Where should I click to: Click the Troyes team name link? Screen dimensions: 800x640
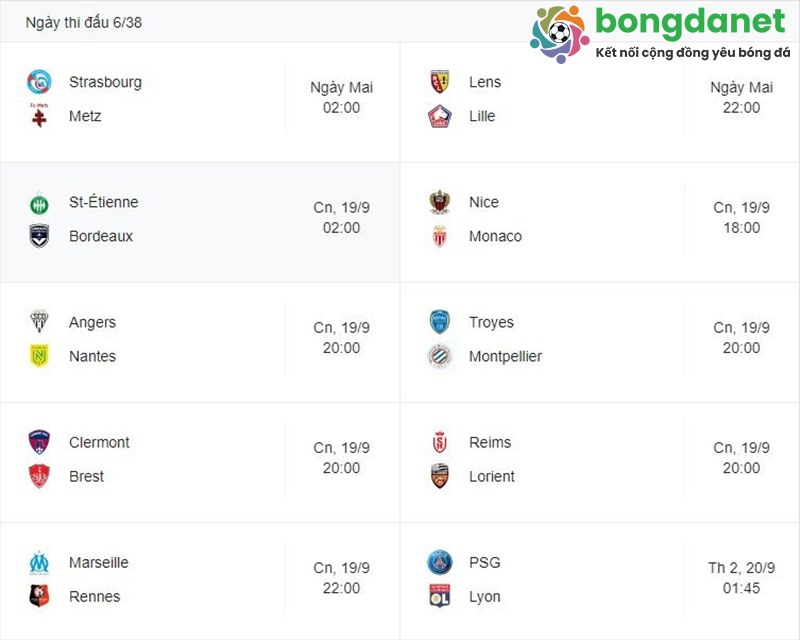(x=489, y=322)
